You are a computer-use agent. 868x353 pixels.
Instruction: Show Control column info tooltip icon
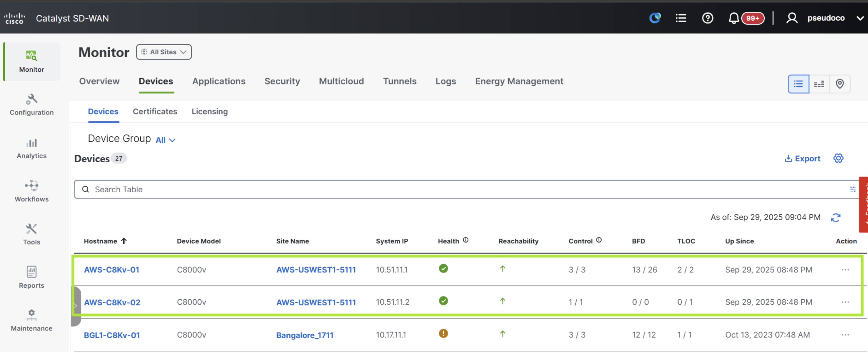click(x=598, y=240)
